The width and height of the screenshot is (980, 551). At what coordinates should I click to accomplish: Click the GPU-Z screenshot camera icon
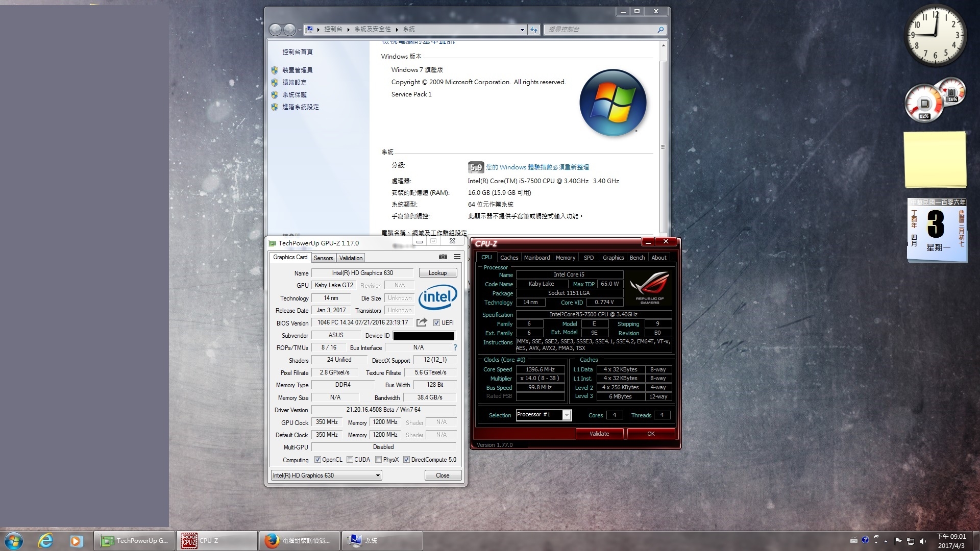pos(443,257)
